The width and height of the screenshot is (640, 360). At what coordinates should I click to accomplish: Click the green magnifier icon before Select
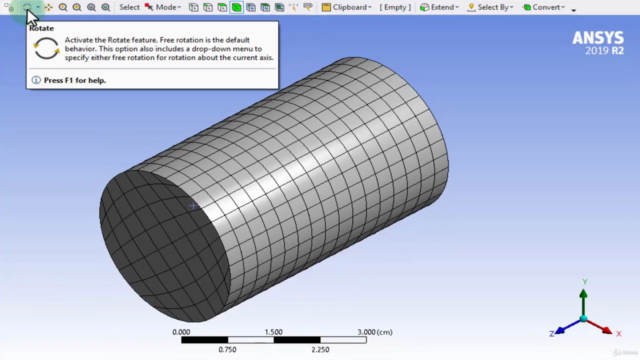click(x=105, y=7)
